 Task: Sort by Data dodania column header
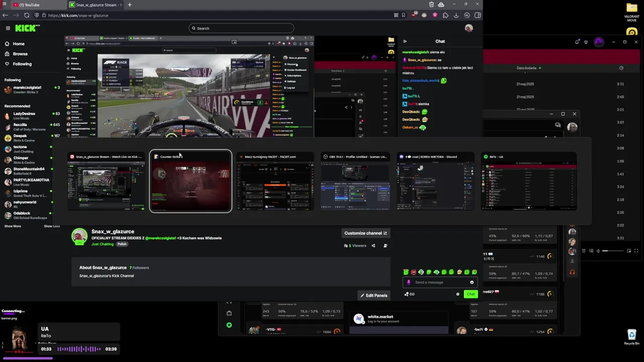click(x=528, y=68)
